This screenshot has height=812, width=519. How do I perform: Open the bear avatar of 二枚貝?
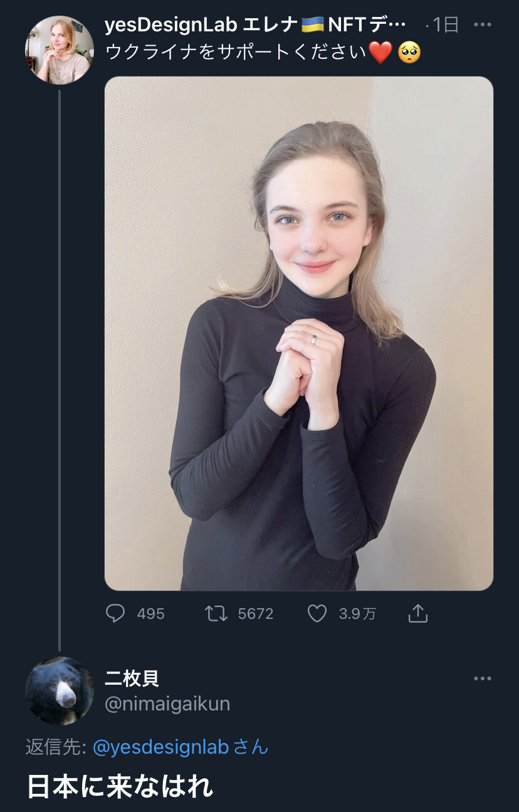[60, 691]
